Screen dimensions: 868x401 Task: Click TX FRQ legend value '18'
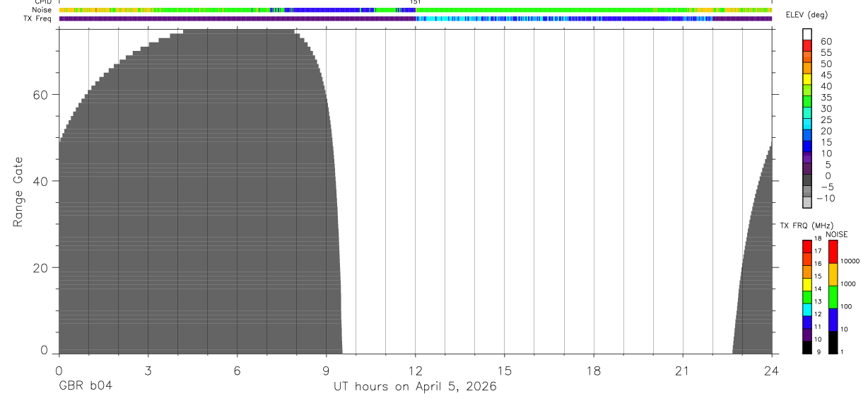817,239
